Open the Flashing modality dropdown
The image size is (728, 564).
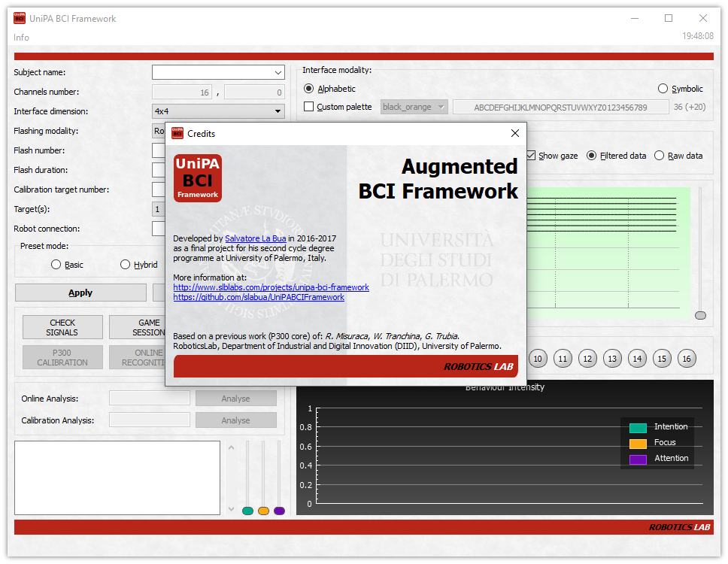[x=159, y=131]
